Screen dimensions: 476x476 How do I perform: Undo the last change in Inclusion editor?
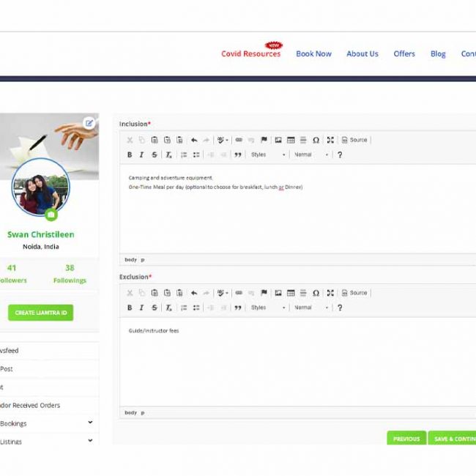coord(194,140)
